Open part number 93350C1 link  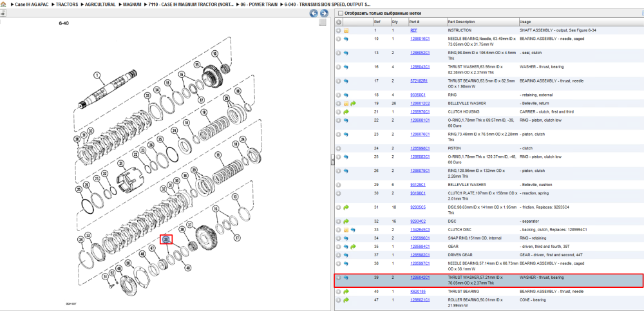(418, 95)
